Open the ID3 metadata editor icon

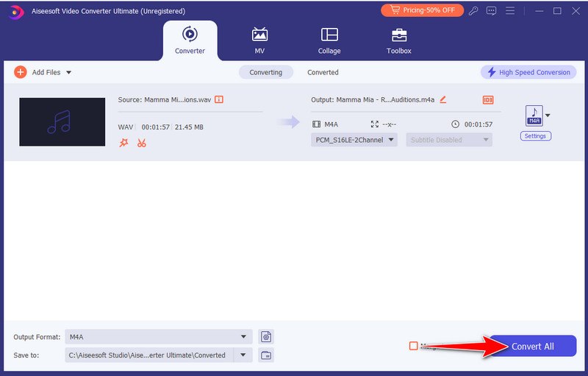(487, 100)
